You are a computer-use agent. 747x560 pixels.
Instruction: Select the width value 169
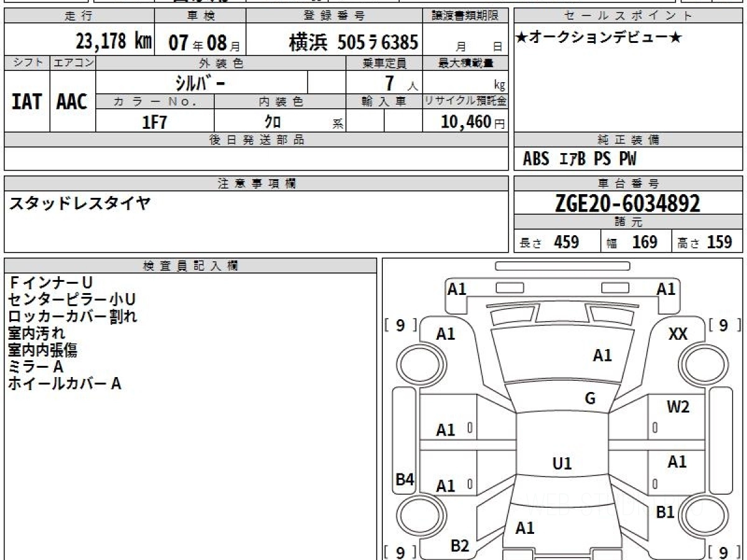pyautogui.click(x=645, y=242)
